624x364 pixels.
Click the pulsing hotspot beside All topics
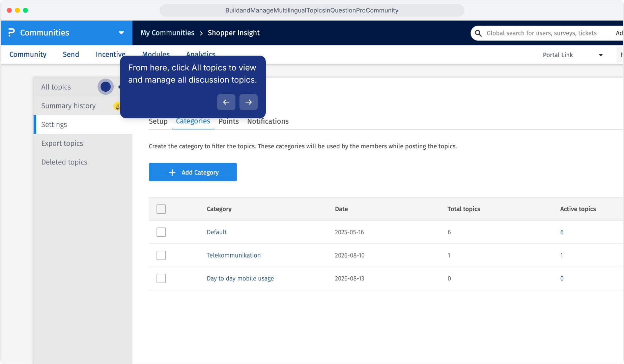coord(106,87)
